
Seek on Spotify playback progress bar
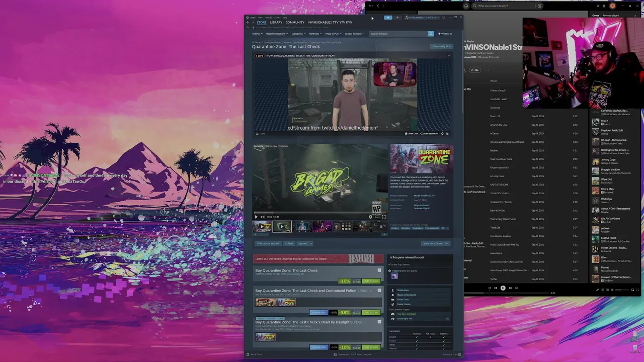coord(507,293)
